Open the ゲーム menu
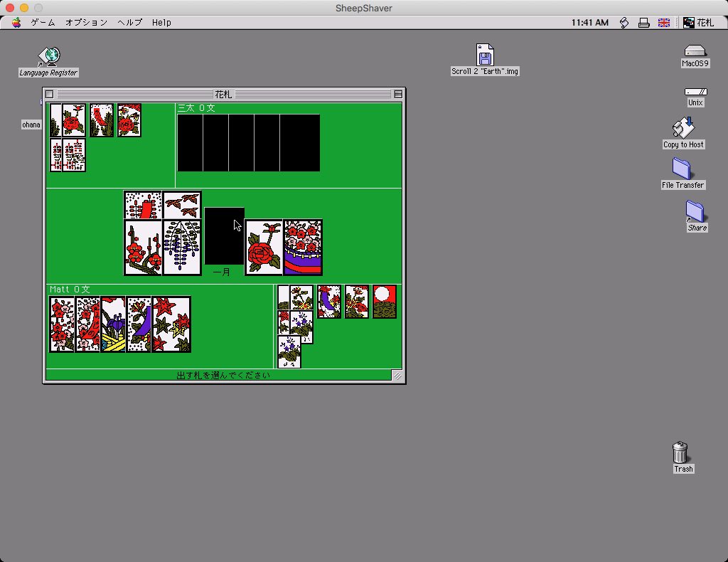 43,22
